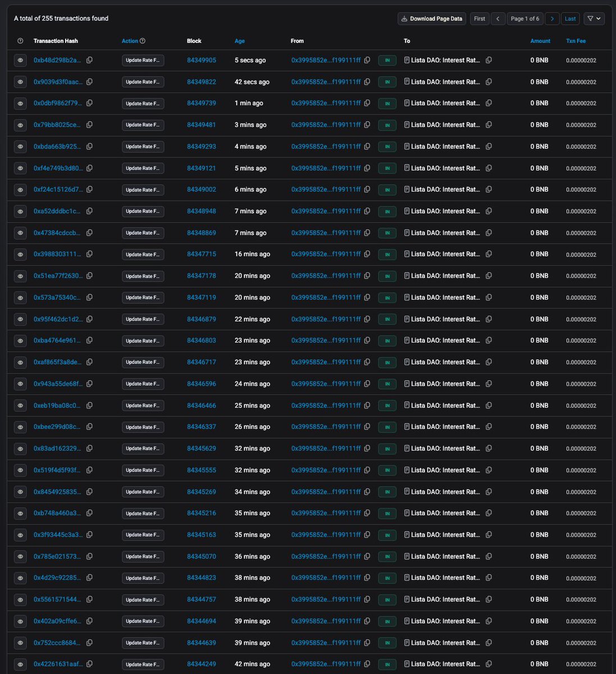
Task: Copy From address in block 84349905 row
Action: click(x=367, y=60)
